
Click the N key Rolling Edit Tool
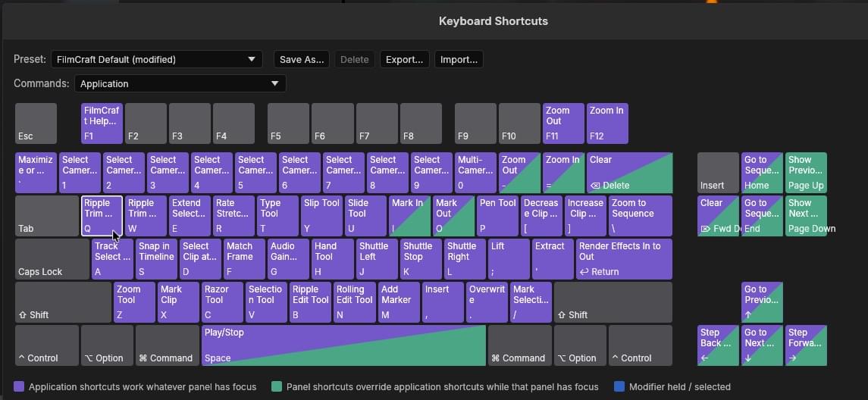pos(354,302)
